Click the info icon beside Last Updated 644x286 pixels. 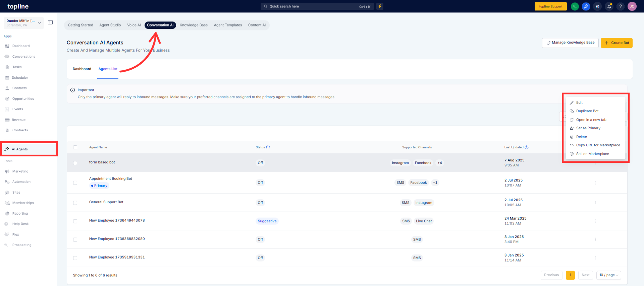pos(527,147)
